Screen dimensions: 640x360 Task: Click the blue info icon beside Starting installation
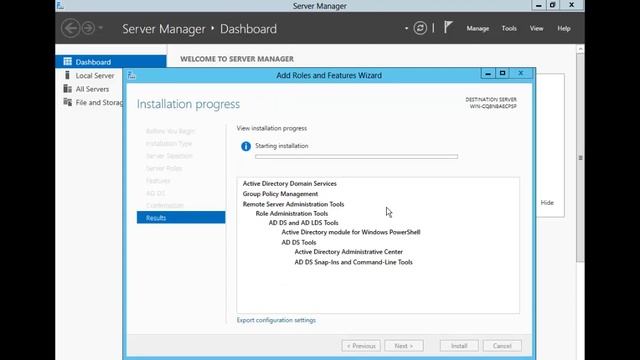(246, 146)
